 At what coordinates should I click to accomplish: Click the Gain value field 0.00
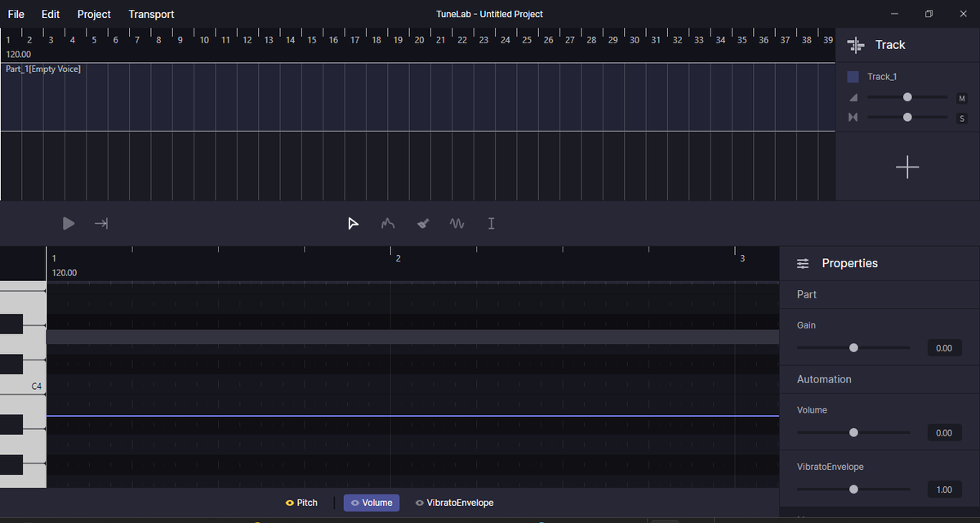(944, 348)
